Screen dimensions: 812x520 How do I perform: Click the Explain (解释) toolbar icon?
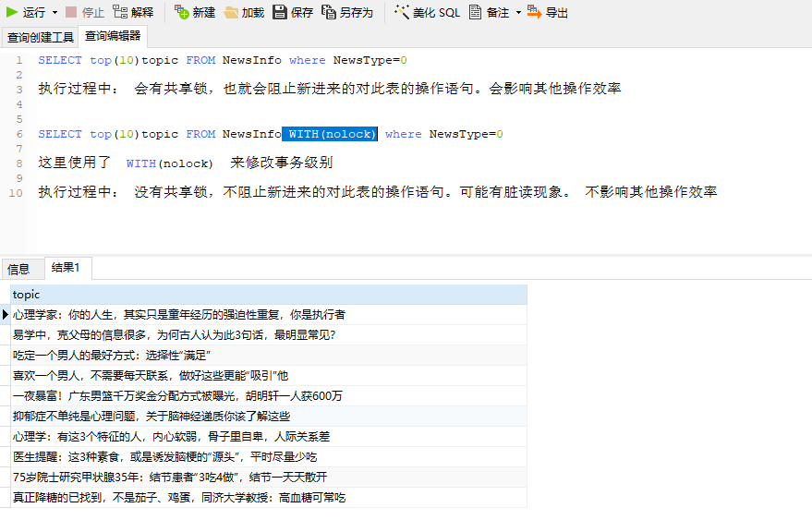120,12
